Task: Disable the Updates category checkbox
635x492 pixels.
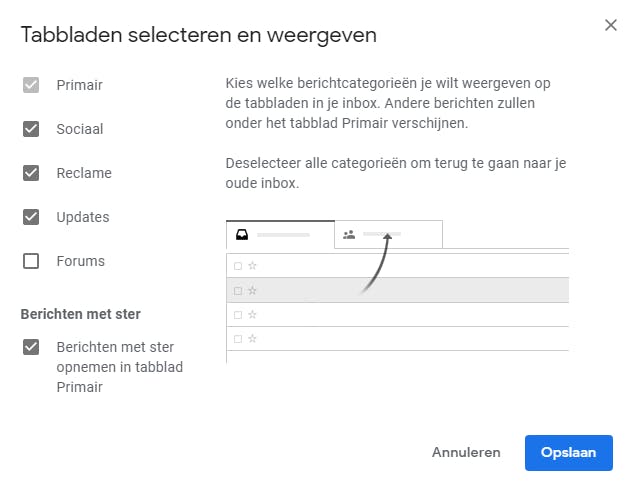Action: pyautogui.click(x=31, y=217)
